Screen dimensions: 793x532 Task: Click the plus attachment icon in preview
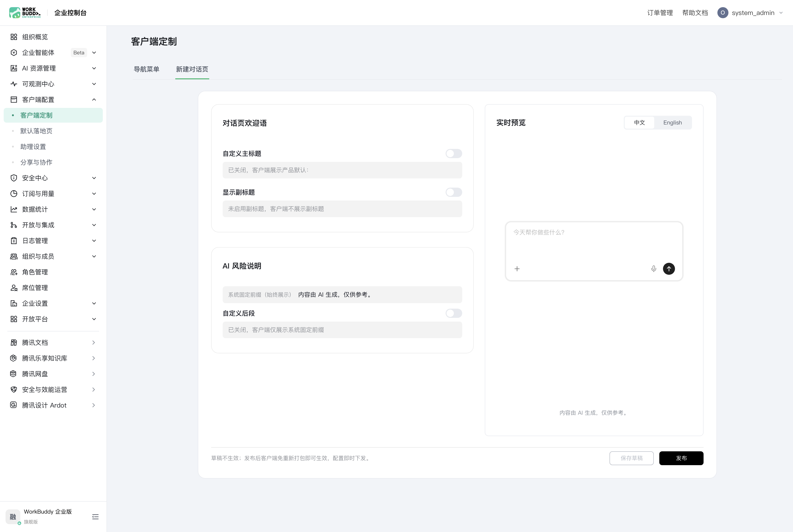point(517,269)
